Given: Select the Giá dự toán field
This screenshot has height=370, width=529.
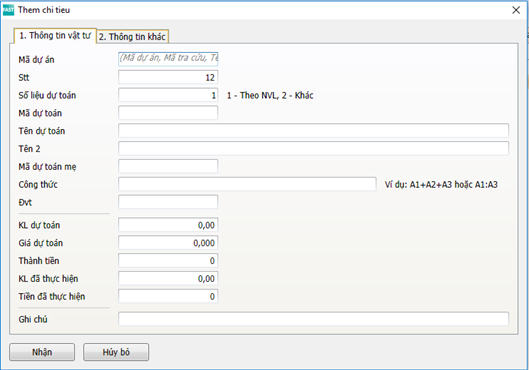Looking at the screenshot, I should (168, 243).
